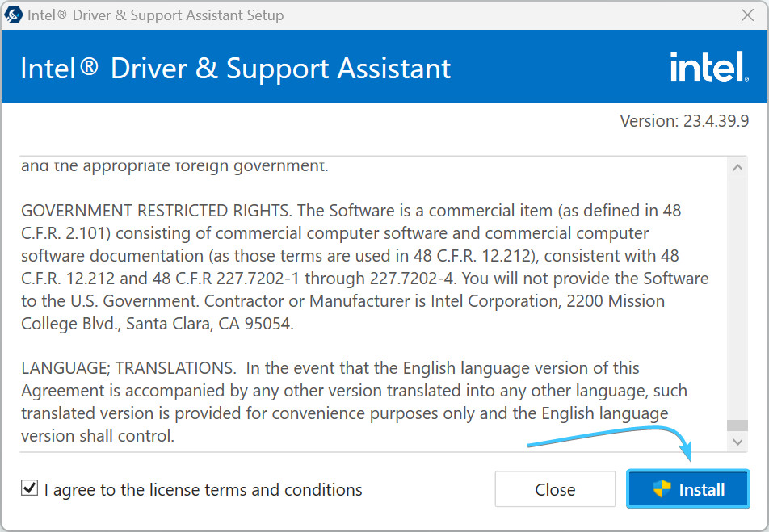Click the Intel DSA icon in title bar
The height and width of the screenshot is (532, 769).
click(x=14, y=15)
